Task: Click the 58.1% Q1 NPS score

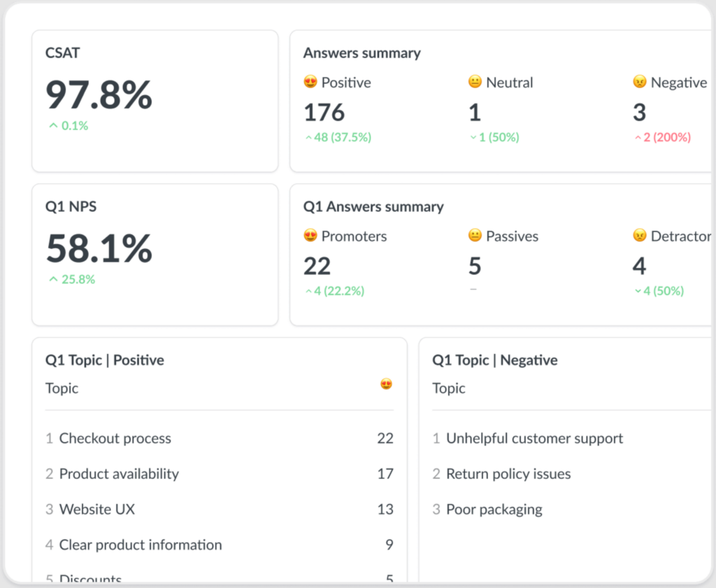Action: [99, 249]
